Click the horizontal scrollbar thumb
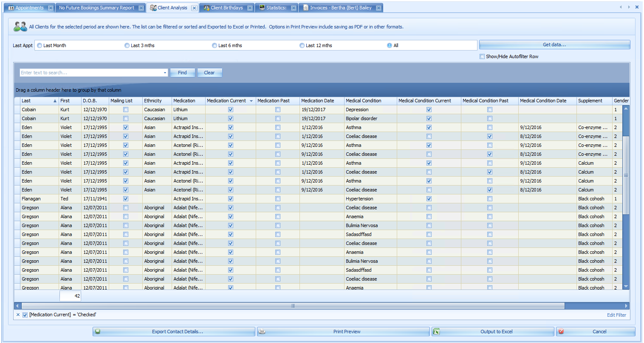This screenshot has width=644, height=343. coord(293,306)
